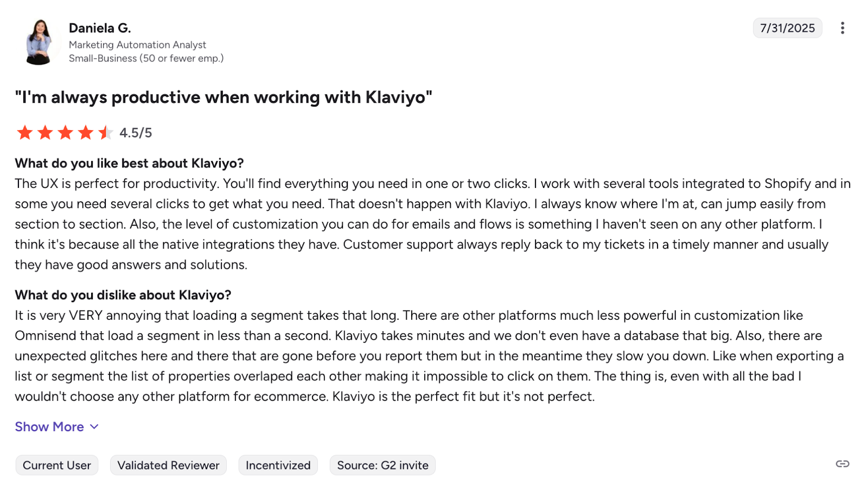The height and width of the screenshot is (494, 868).
Task: Select the first red star in rating
Action: 24,132
